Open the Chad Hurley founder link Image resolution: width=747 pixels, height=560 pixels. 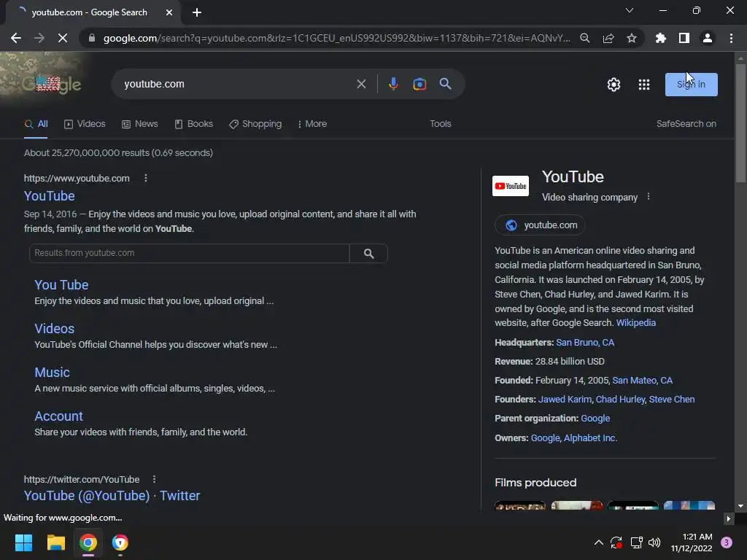(x=620, y=400)
